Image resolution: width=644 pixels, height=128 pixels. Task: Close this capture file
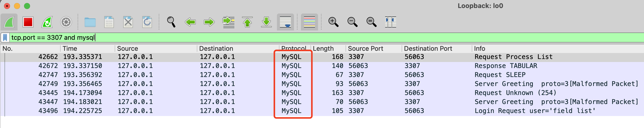128,22
